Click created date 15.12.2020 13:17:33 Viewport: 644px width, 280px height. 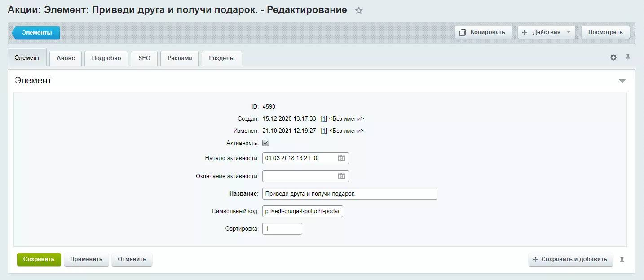click(x=289, y=119)
